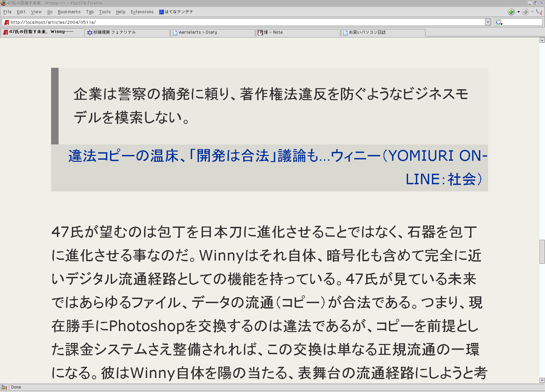Open the Bookmarks menu

[69, 12]
